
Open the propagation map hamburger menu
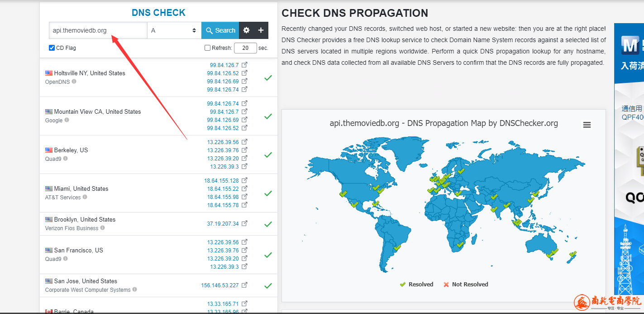pyautogui.click(x=587, y=125)
